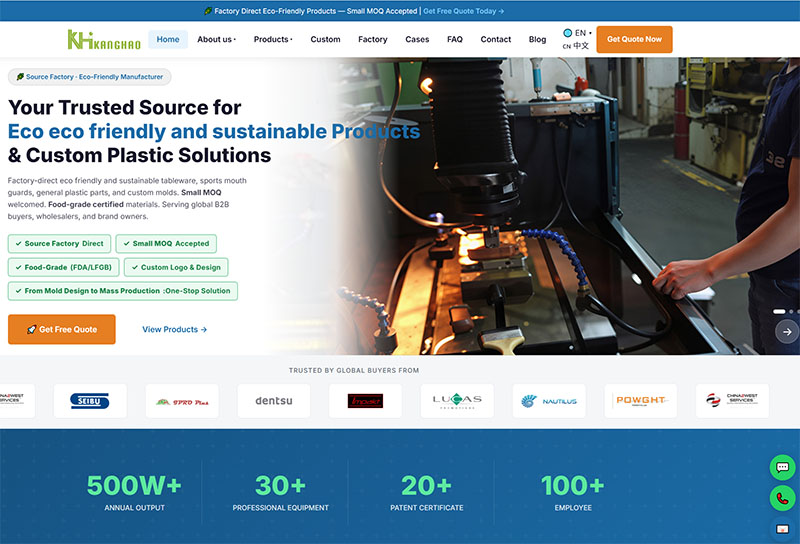Click the Food-Grade (FDA/LFGB) badge
The width and height of the screenshot is (800, 544).
[64, 267]
